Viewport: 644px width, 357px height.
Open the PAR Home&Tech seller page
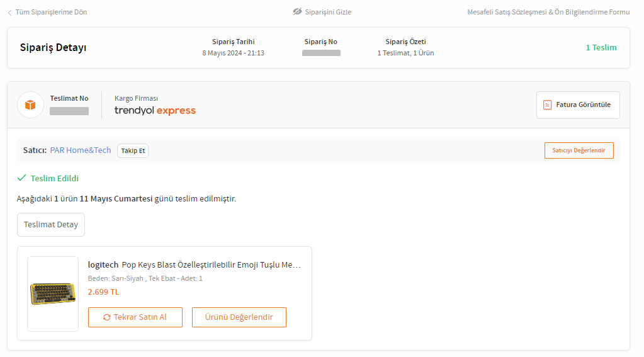[x=81, y=150]
